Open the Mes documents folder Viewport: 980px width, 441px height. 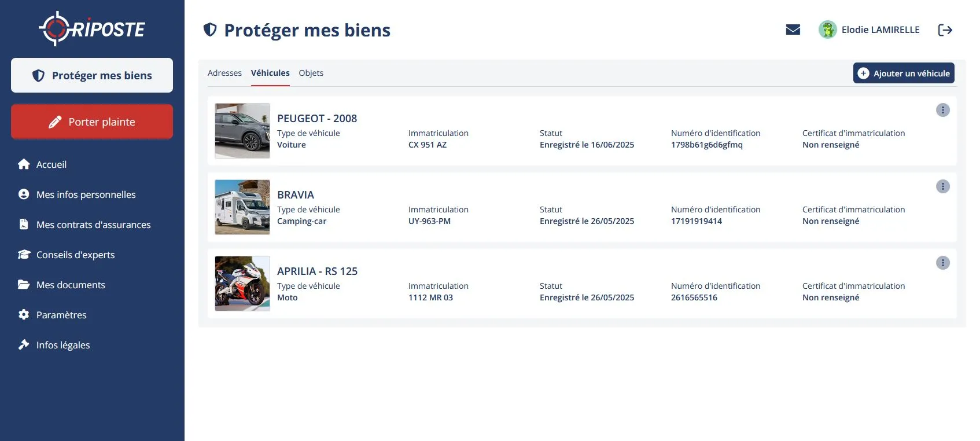(x=71, y=285)
